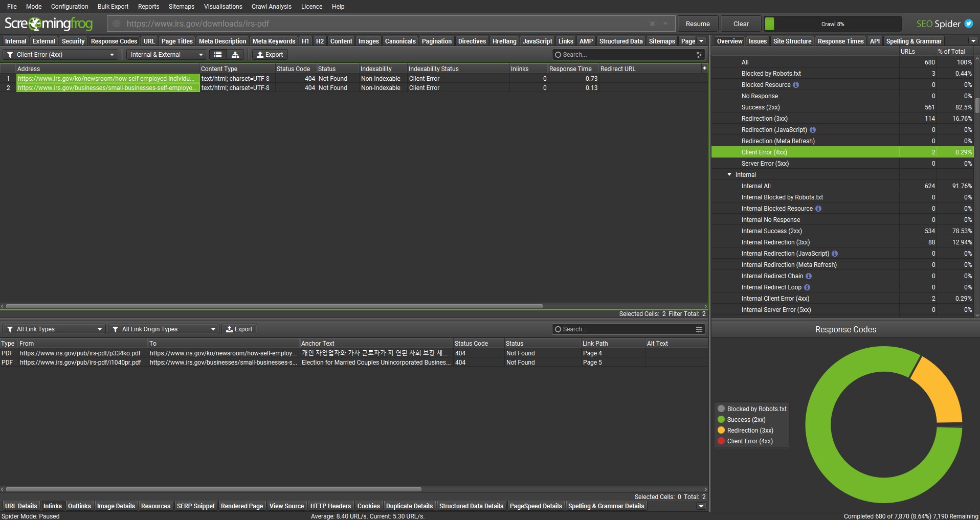Open the Outlinks bottom tab
Image resolution: width=980 pixels, height=520 pixels.
[x=79, y=506]
